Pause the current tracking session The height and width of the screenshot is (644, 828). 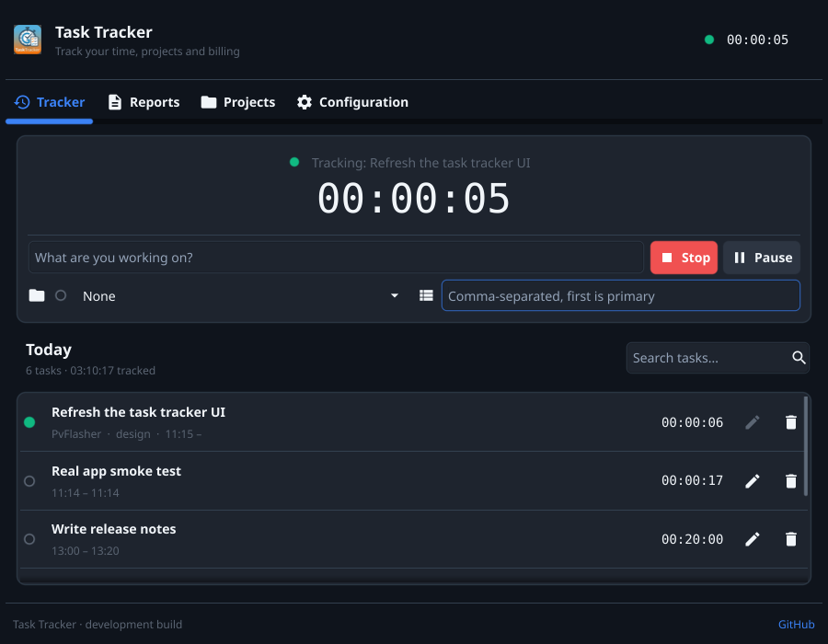(x=762, y=258)
